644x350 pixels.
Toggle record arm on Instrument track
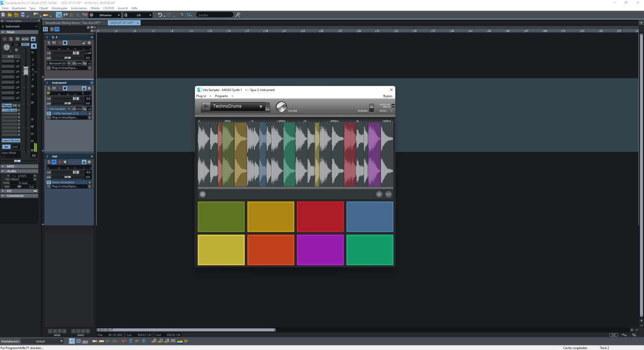pyautogui.click(x=60, y=88)
